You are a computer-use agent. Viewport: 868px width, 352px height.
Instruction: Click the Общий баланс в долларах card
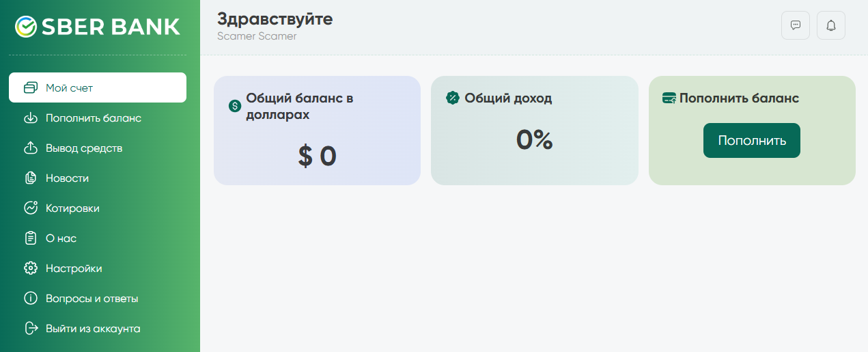point(317,130)
